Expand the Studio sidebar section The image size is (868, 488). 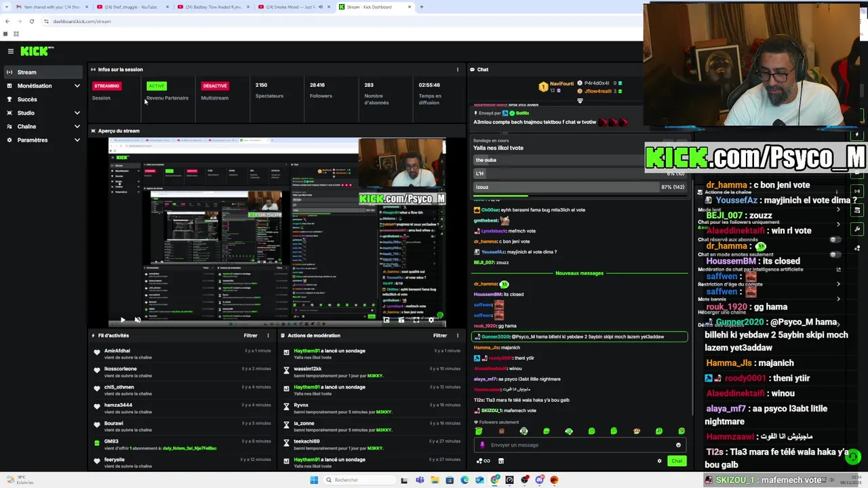(42, 113)
